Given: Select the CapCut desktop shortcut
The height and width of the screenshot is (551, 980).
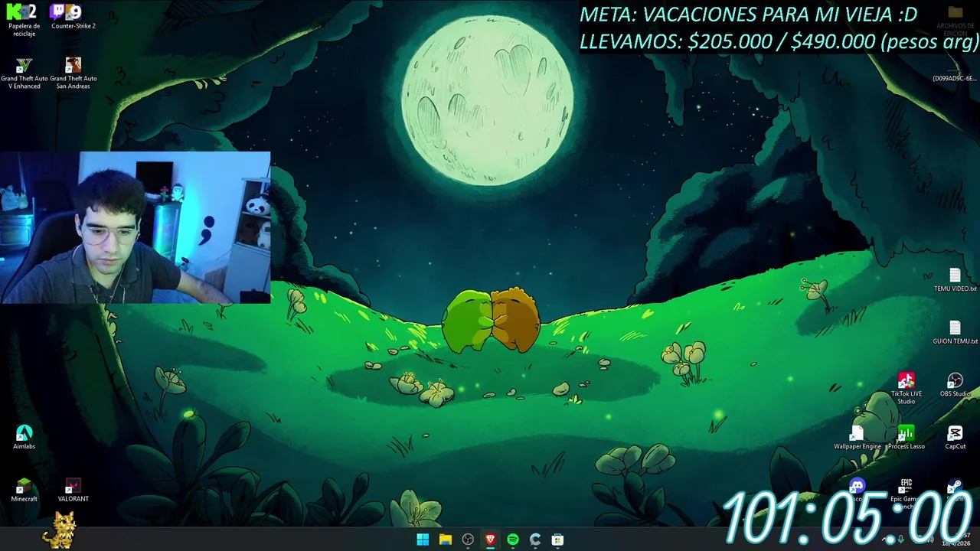Looking at the screenshot, I should pyautogui.click(x=955, y=438).
